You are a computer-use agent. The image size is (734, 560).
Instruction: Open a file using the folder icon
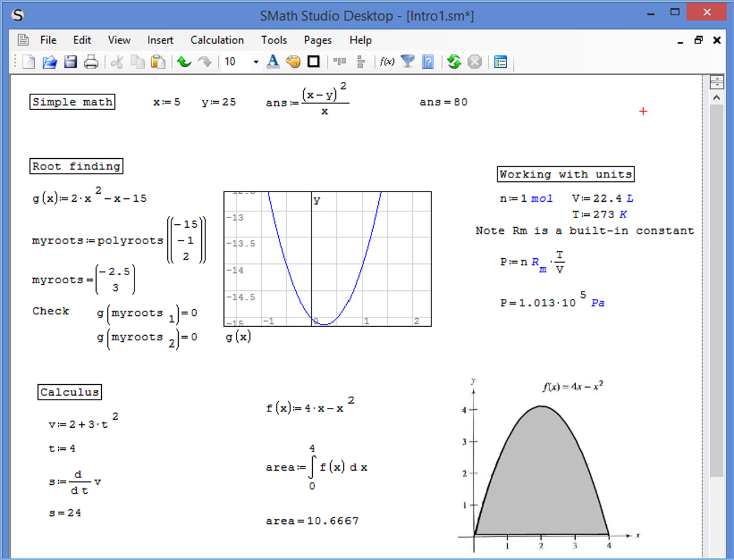50,62
